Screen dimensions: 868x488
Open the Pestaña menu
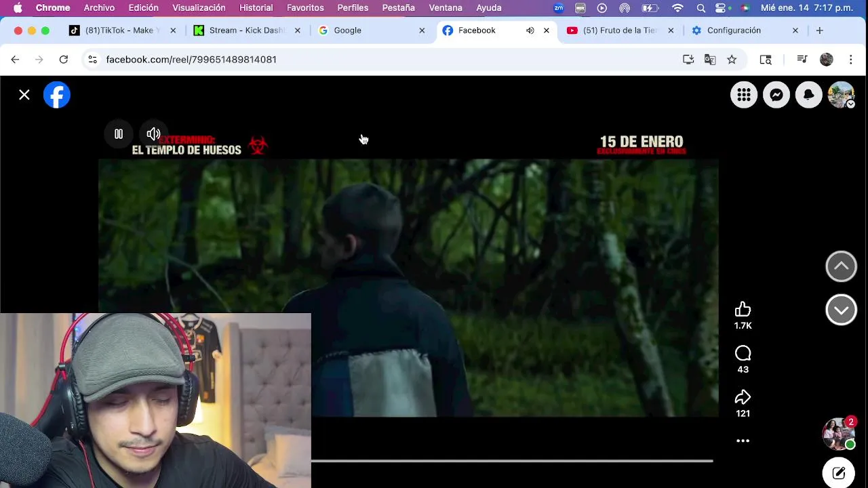tap(398, 8)
